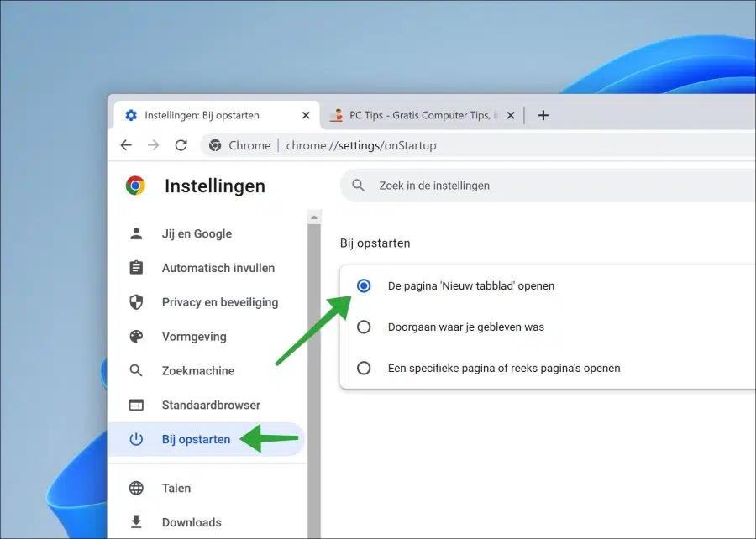The image size is (756, 539).
Task: Click the sidebar scrollbar track
Action: (x=314, y=380)
